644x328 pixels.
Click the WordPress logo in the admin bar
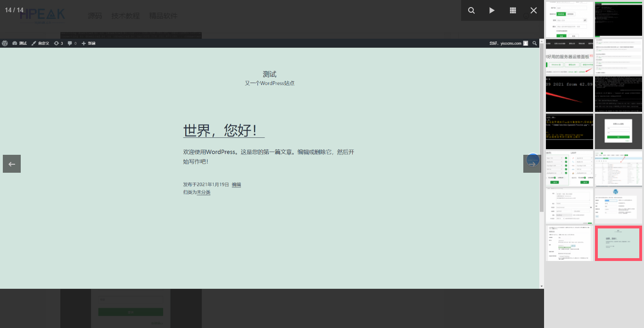click(x=5, y=43)
